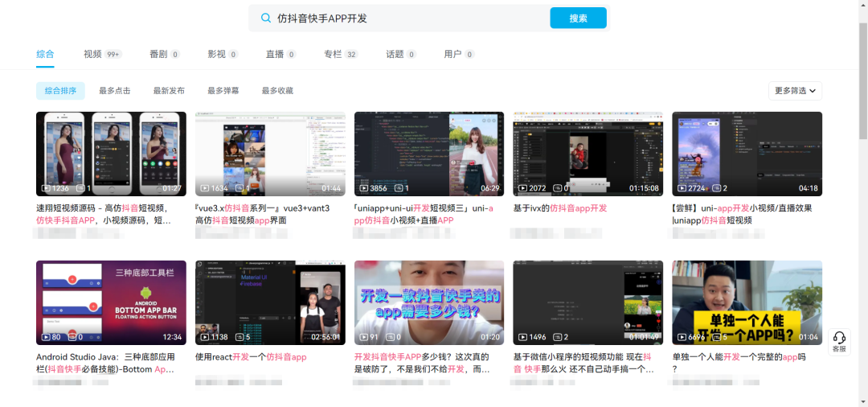Open the uniapp+uni-ui video thumbnail
The image size is (868, 407).
(429, 154)
